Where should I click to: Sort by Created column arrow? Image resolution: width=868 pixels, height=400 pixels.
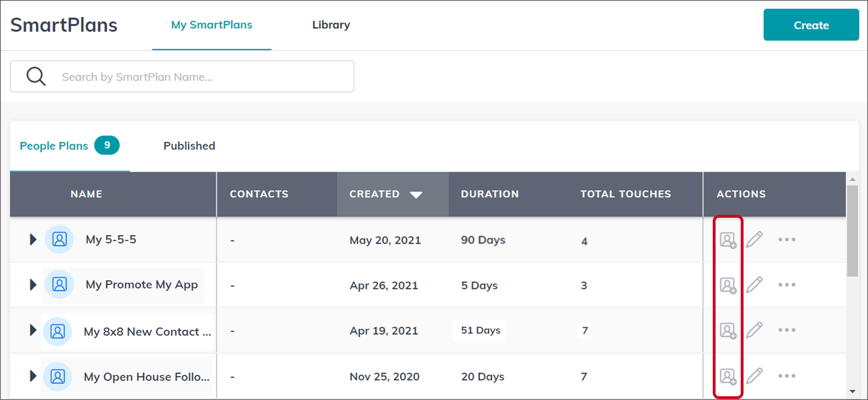pyautogui.click(x=416, y=195)
